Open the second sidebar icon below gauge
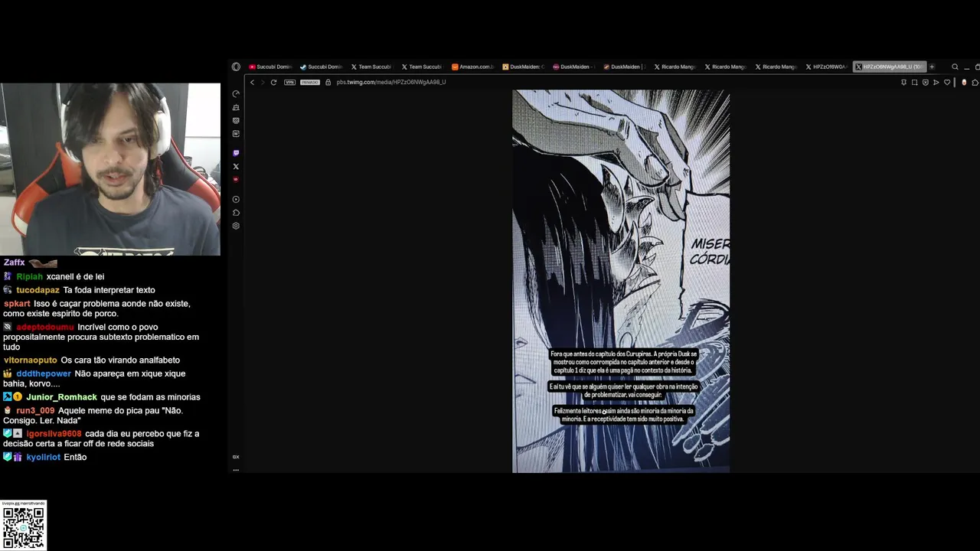 (x=236, y=108)
